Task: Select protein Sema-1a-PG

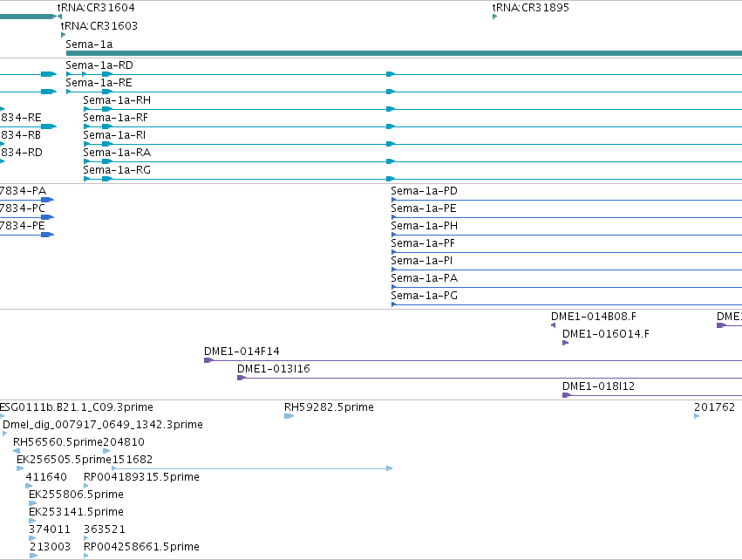Action: pyautogui.click(x=424, y=296)
